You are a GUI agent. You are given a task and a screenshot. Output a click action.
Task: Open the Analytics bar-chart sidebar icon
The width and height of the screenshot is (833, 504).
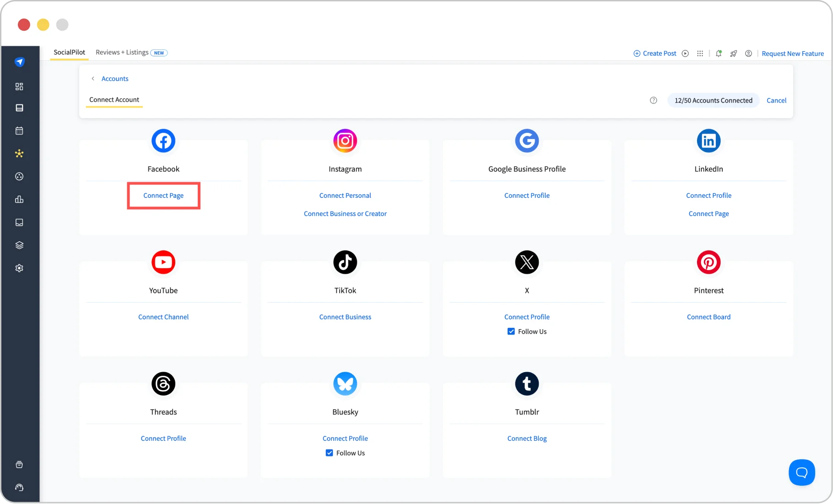tap(19, 199)
